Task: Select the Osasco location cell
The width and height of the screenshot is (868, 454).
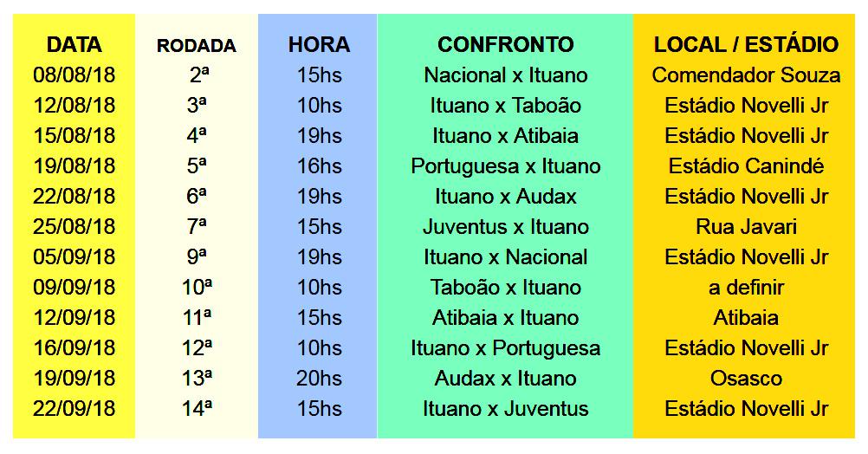Action: click(746, 378)
